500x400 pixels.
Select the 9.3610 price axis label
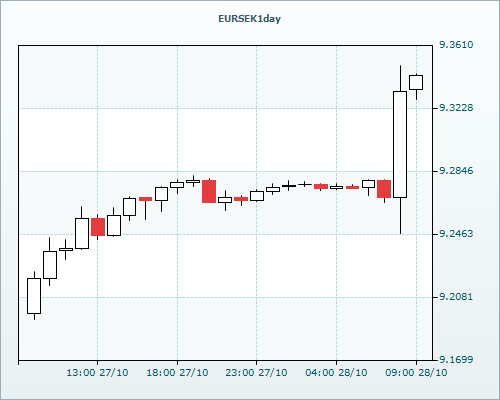pyautogui.click(x=456, y=45)
